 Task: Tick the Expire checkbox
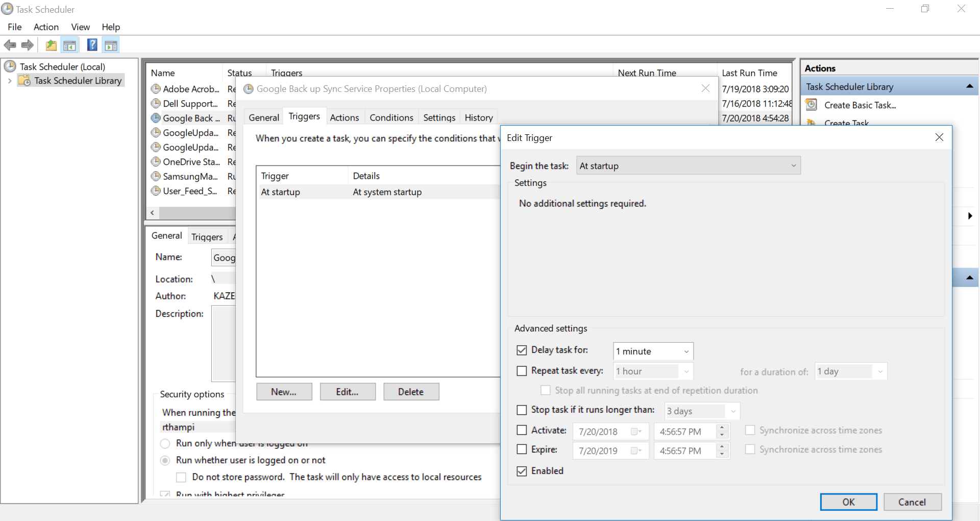click(522, 449)
